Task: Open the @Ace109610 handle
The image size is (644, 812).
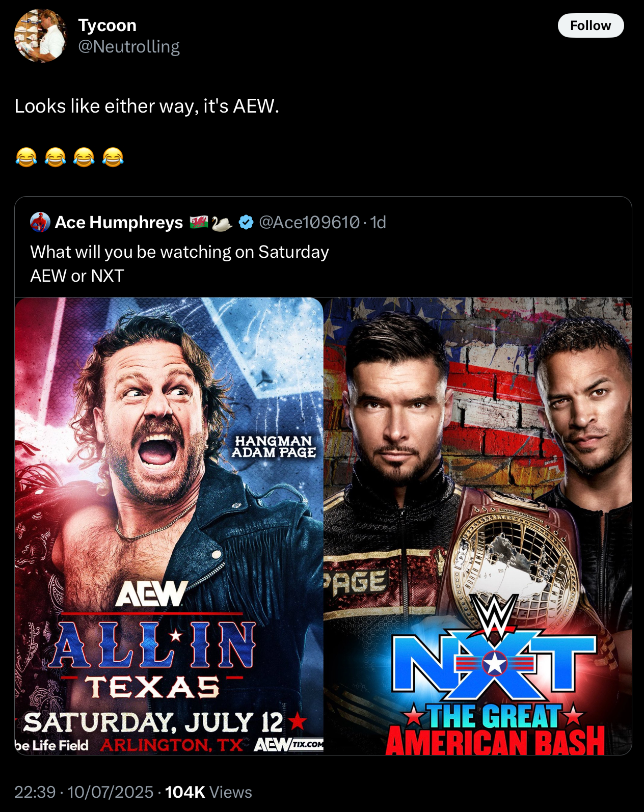Action: click(309, 222)
